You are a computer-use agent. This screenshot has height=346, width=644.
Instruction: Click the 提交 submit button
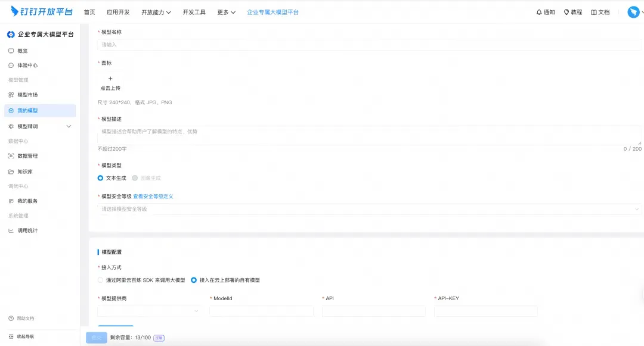(97, 338)
